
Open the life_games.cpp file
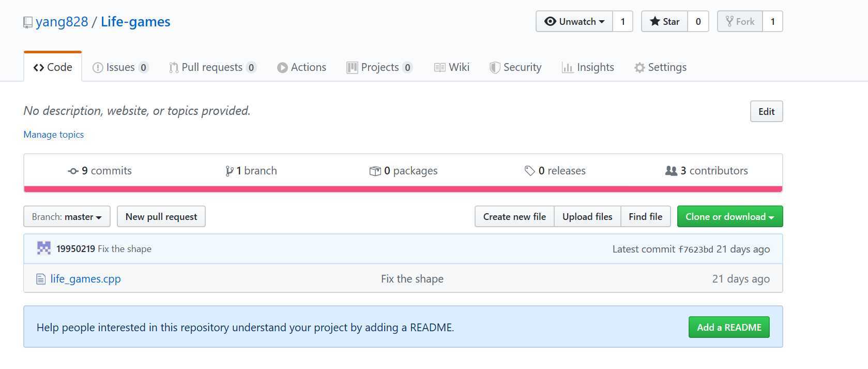point(85,279)
